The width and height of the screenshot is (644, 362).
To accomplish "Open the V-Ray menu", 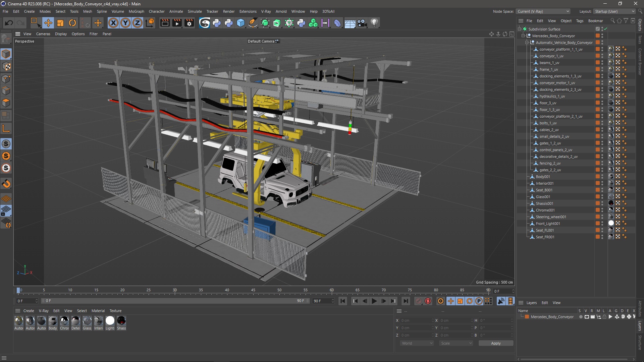I will click(x=266, y=11).
